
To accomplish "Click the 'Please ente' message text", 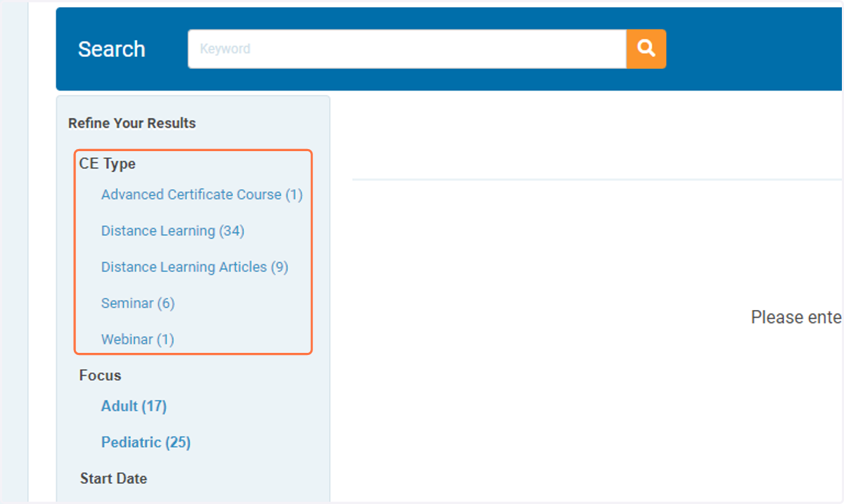I will pos(796,317).
